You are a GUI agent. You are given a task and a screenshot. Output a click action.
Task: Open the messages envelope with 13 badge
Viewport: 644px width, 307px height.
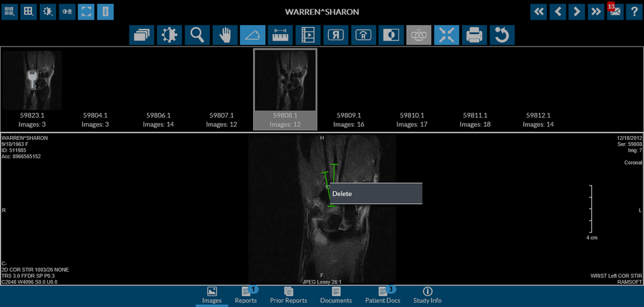coord(615,12)
